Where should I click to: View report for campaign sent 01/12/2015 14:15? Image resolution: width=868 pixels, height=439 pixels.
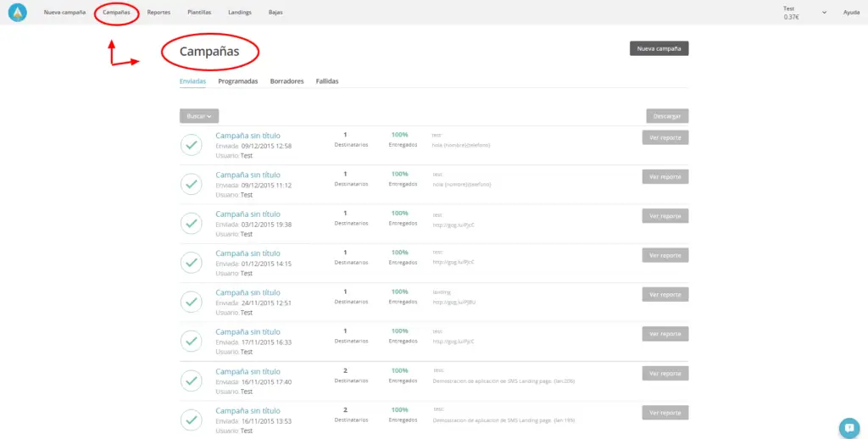point(665,255)
